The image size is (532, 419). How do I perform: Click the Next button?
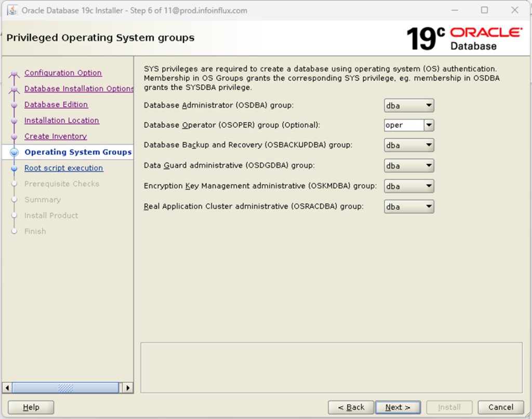click(398, 407)
